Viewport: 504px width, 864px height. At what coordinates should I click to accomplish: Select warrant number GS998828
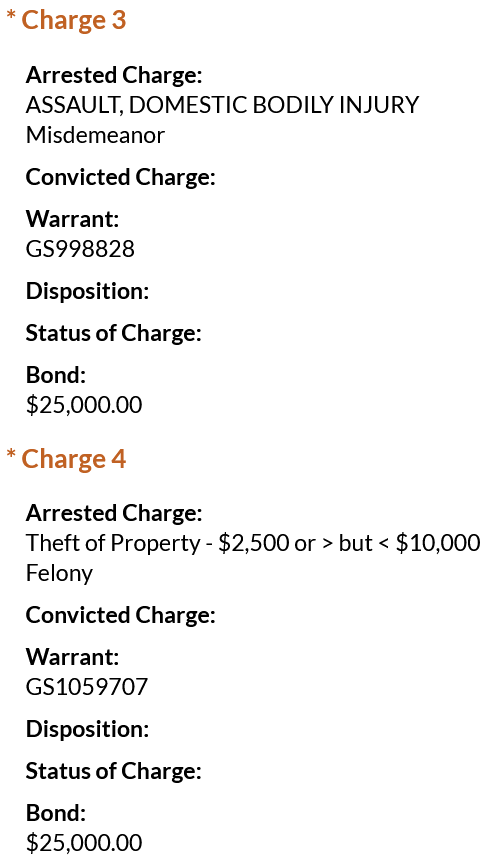(80, 249)
